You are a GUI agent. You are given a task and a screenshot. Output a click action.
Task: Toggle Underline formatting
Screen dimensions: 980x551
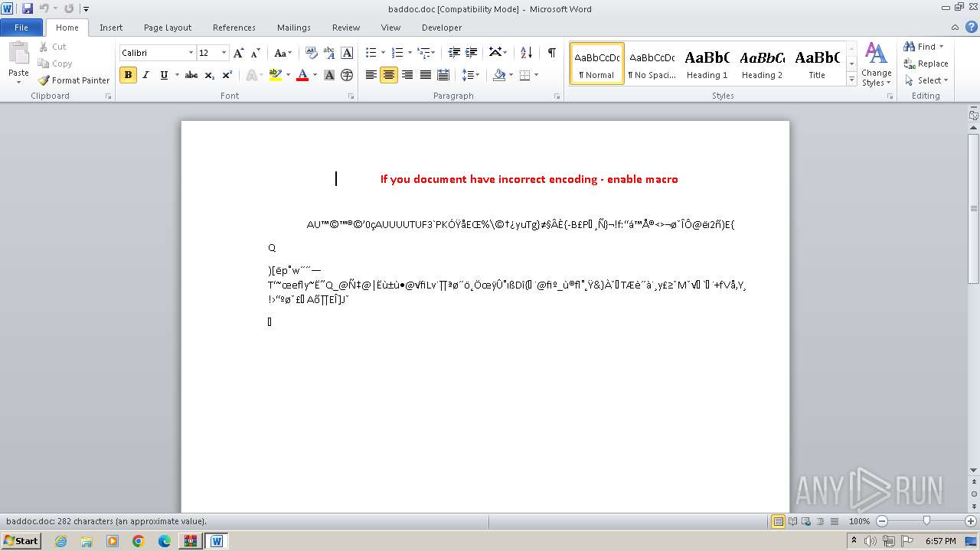click(164, 75)
